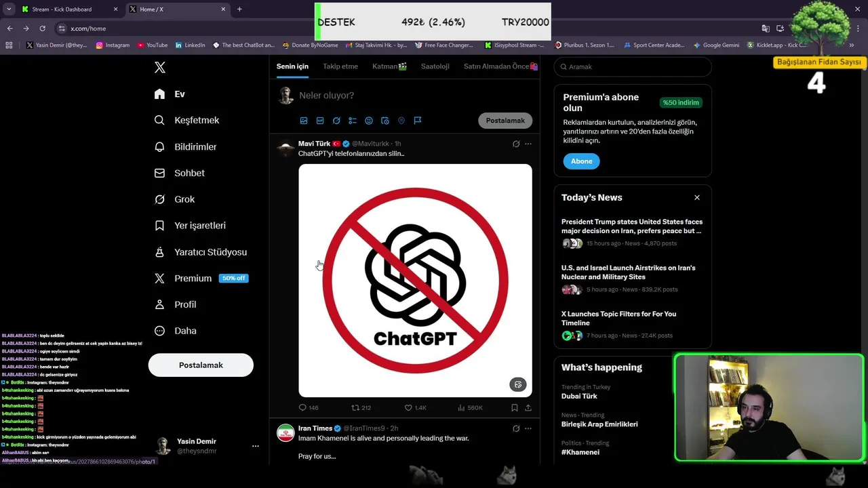Click Grok icon on Iran Times post

pyautogui.click(x=516, y=428)
